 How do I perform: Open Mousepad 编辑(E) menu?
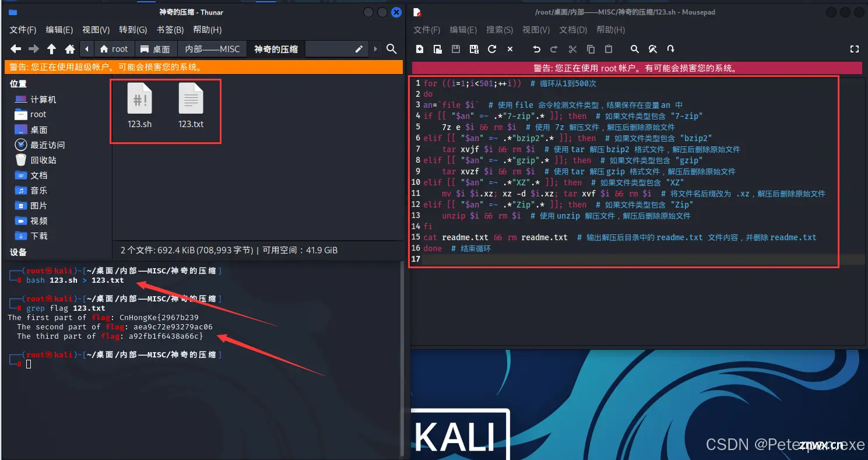pyautogui.click(x=463, y=30)
